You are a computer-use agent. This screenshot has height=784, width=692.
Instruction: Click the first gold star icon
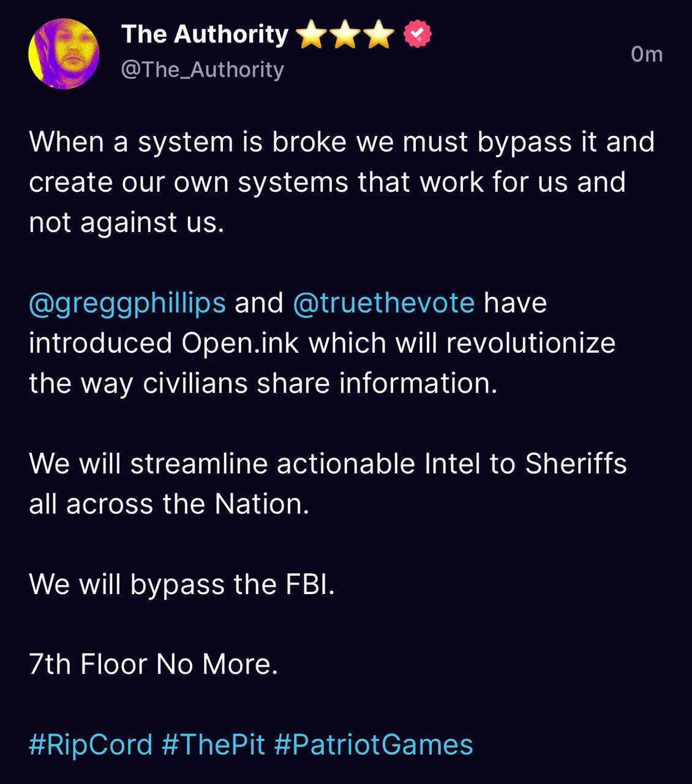point(312,34)
